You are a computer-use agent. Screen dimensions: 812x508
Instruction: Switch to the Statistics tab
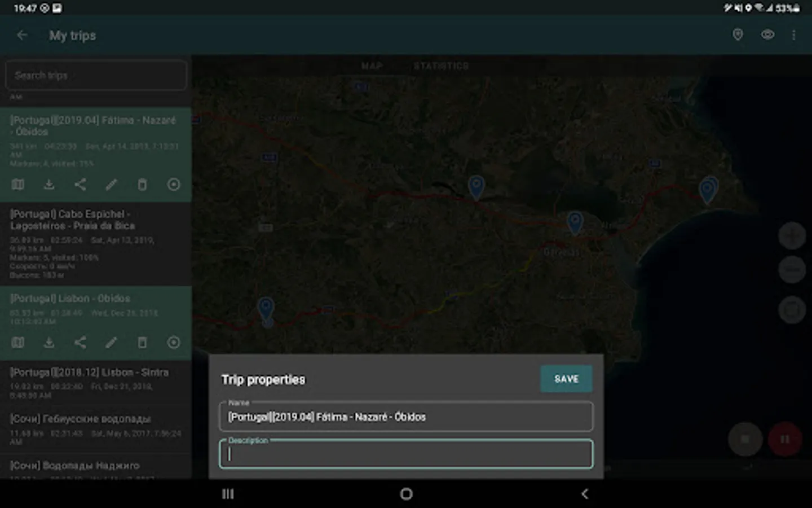(441, 66)
